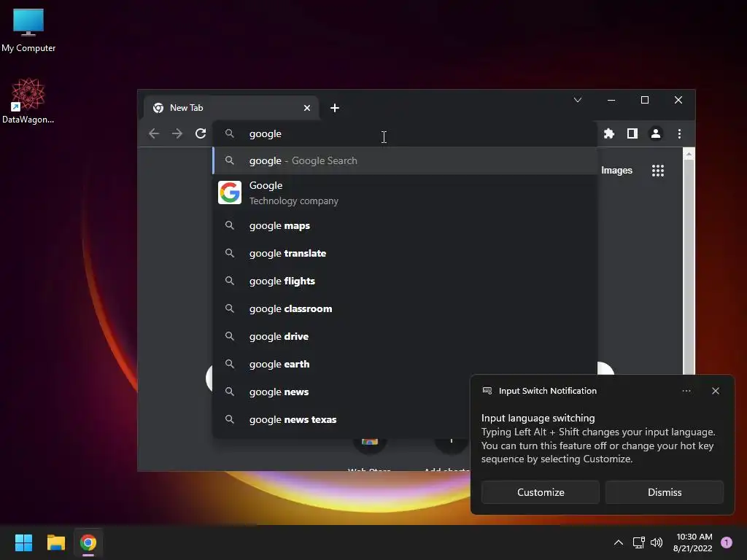Open the Google apps grid icon
This screenshot has width=747, height=560.
click(658, 171)
